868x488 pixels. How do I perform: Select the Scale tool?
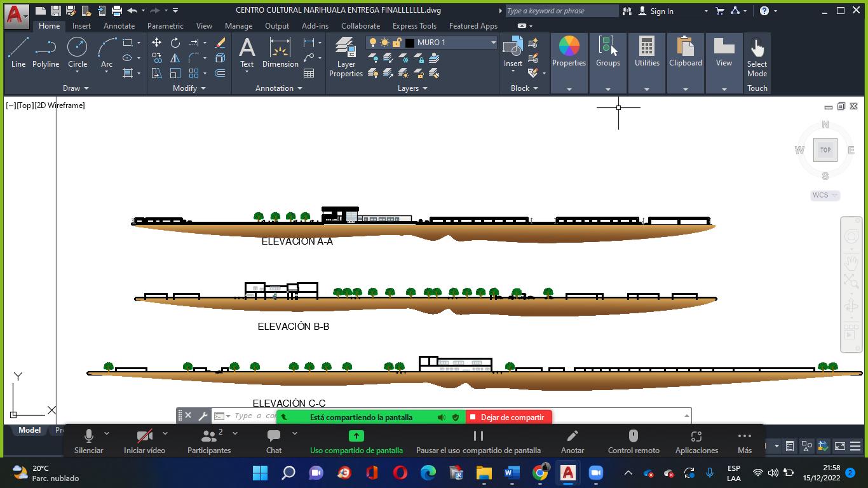(x=175, y=73)
